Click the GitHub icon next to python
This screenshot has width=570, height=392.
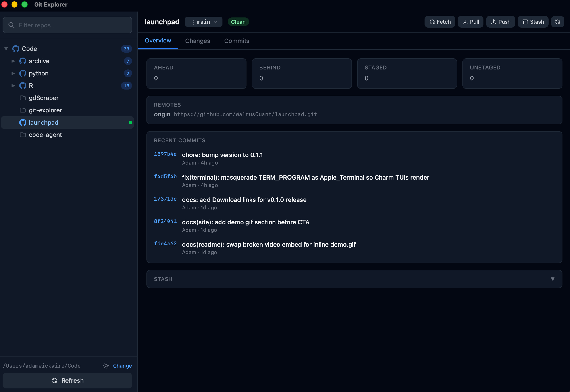point(23,73)
